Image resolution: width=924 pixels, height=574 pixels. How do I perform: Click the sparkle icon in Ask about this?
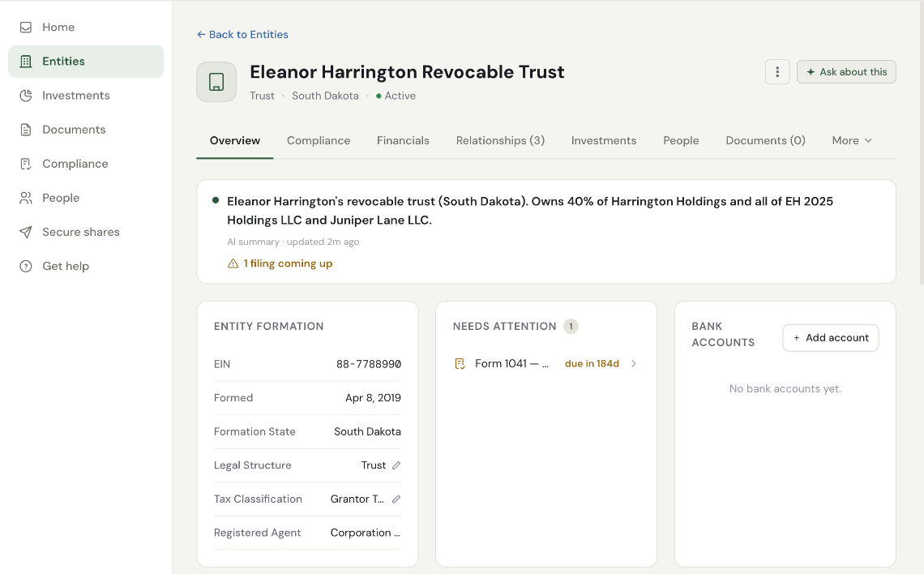click(811, 72)
